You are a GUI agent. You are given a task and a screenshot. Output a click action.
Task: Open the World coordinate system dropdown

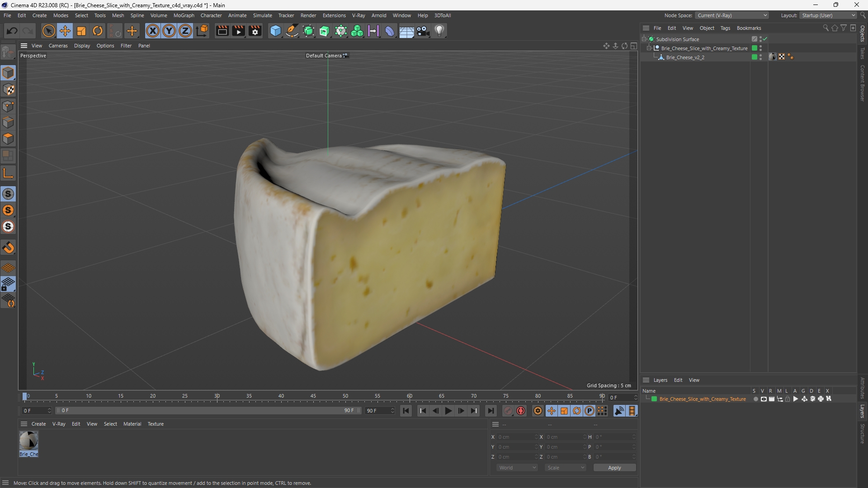(517, 468)
